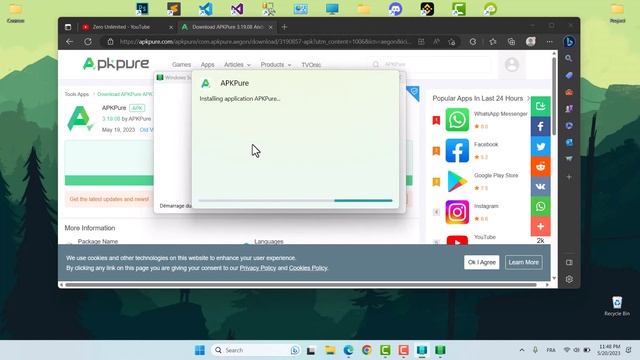Expand the Articles dropdown menu

pos(237,64)
